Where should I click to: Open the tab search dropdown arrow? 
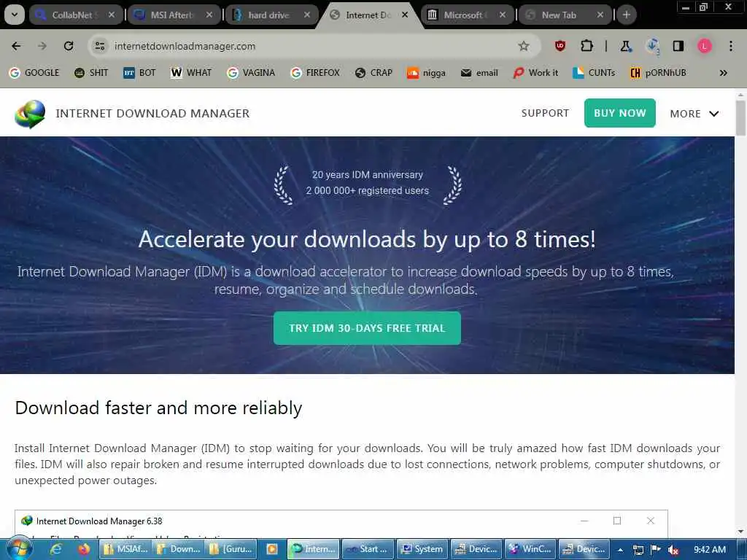click(15, 15)
